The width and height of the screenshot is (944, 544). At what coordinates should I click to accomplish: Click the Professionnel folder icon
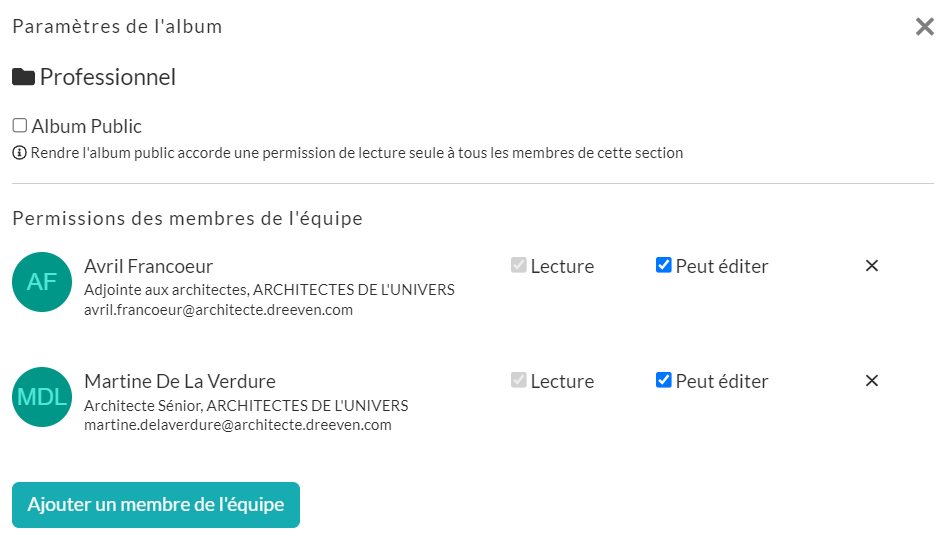tap(23, 77)
